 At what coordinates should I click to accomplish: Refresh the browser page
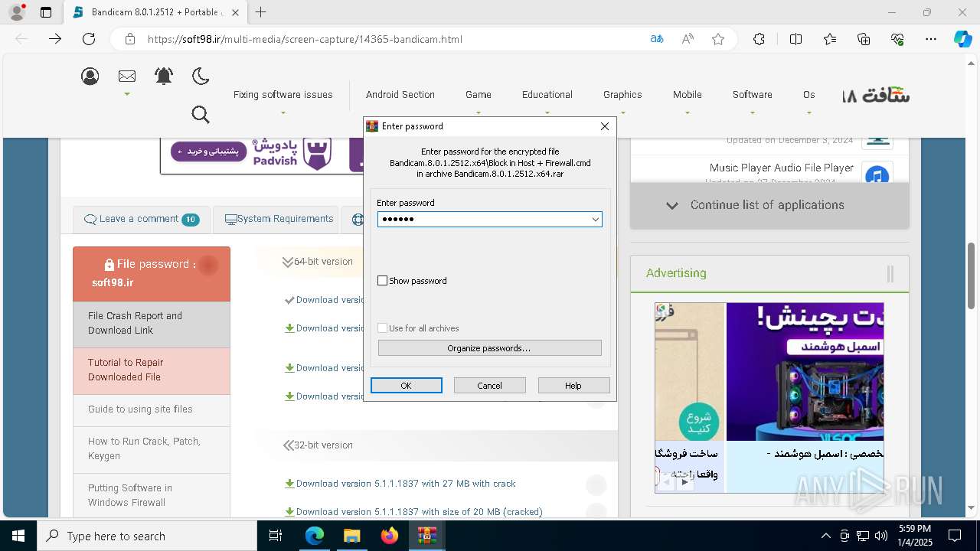click(89, 39)
